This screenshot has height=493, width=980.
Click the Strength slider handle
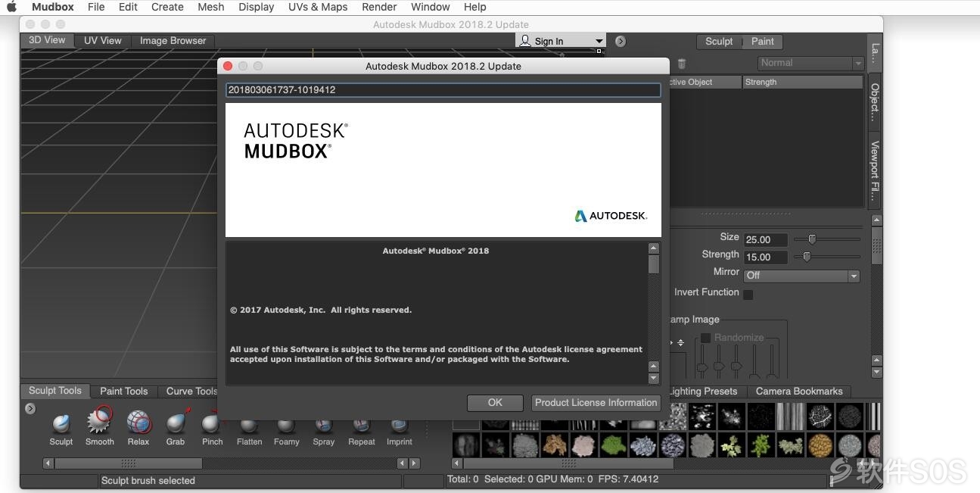(x=807, y=257)
